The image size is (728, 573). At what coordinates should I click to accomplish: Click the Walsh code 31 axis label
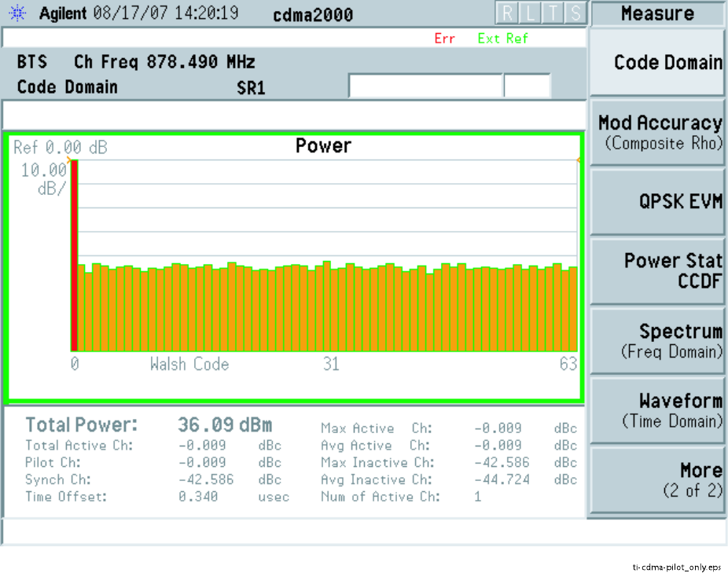coord(331,364)
